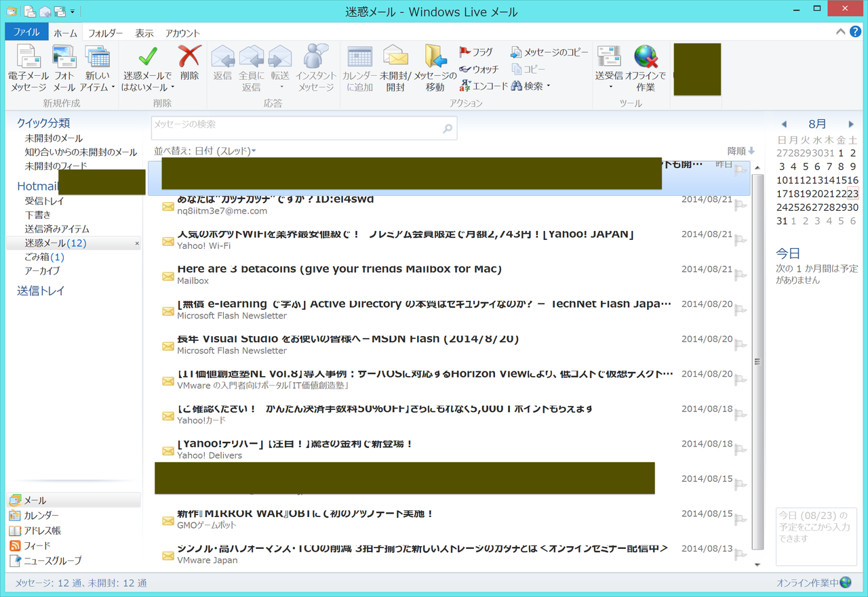Open the quick access toolbar customize arrow

73,12
